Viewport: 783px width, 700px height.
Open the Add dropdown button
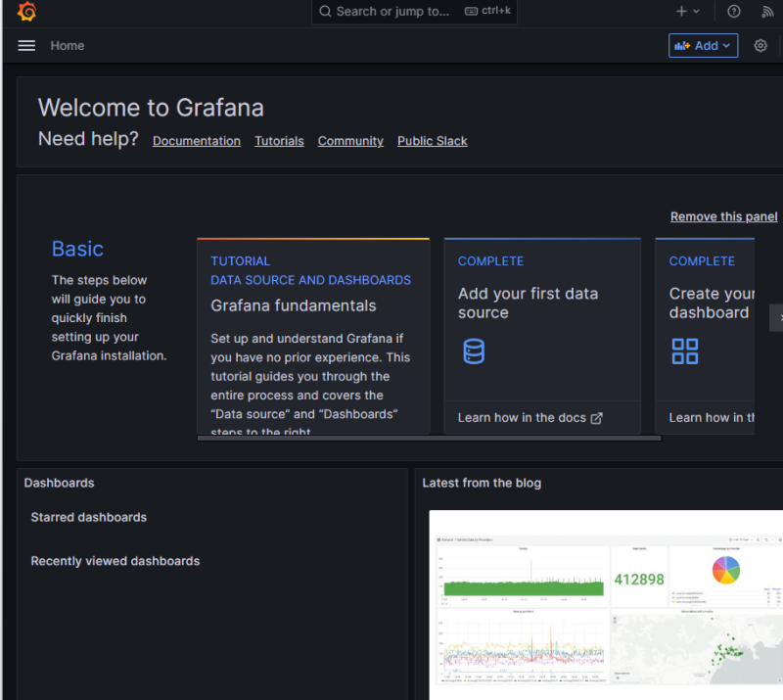703,46
